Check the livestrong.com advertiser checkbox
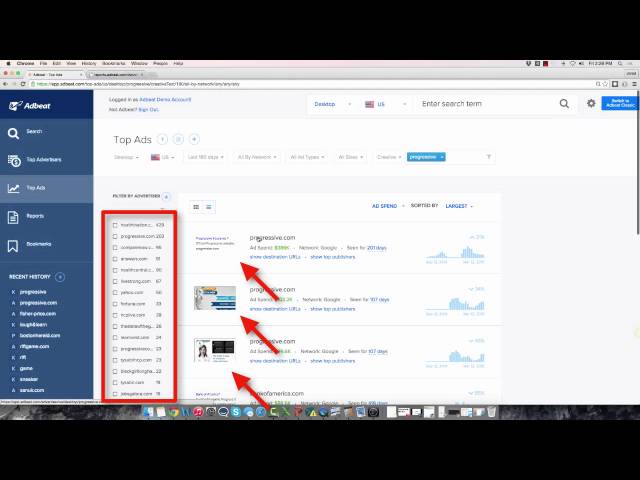 coord(115,282)
